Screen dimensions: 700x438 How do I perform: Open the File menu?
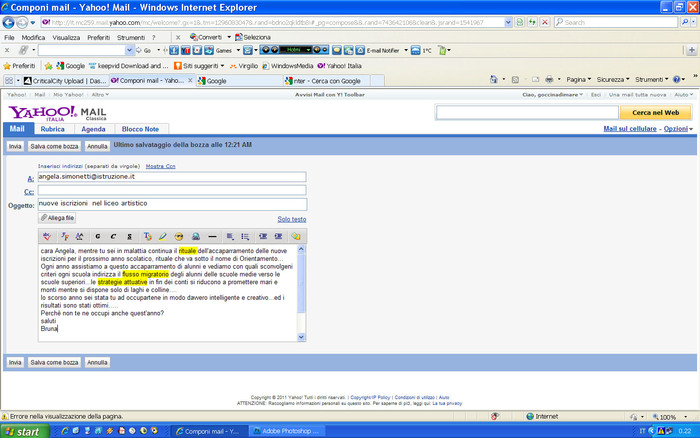(x=9, y=38)
